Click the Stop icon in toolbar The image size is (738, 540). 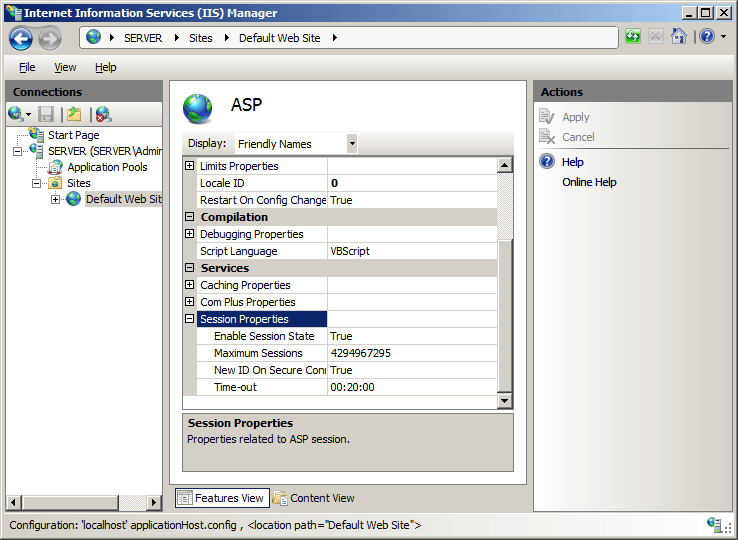(656, 36)
